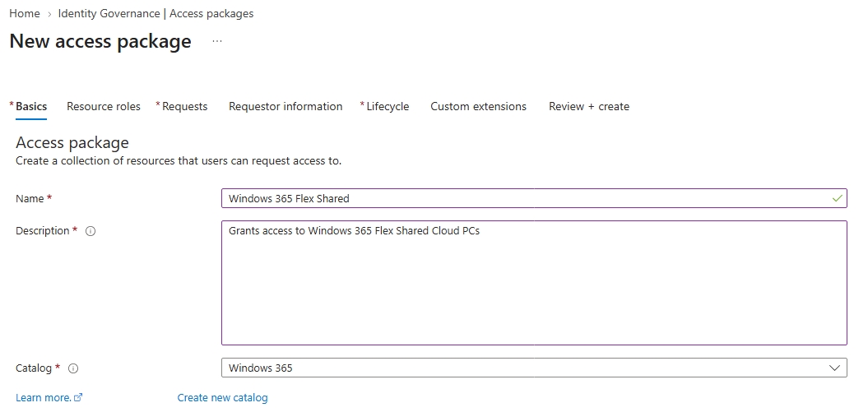The width and height of the screenshot is (868, 412).
Task: Click inside the Description text area
Action: pyautogui.click(x=534, y=283)
